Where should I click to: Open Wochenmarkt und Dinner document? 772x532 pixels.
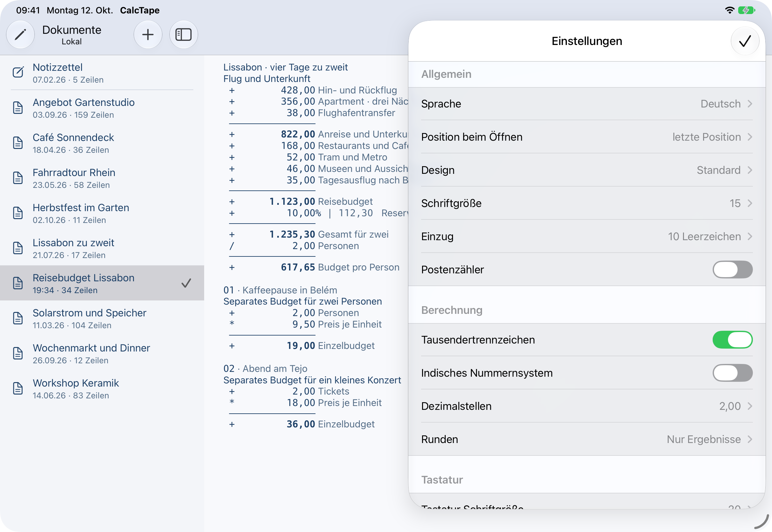(102, 353)
